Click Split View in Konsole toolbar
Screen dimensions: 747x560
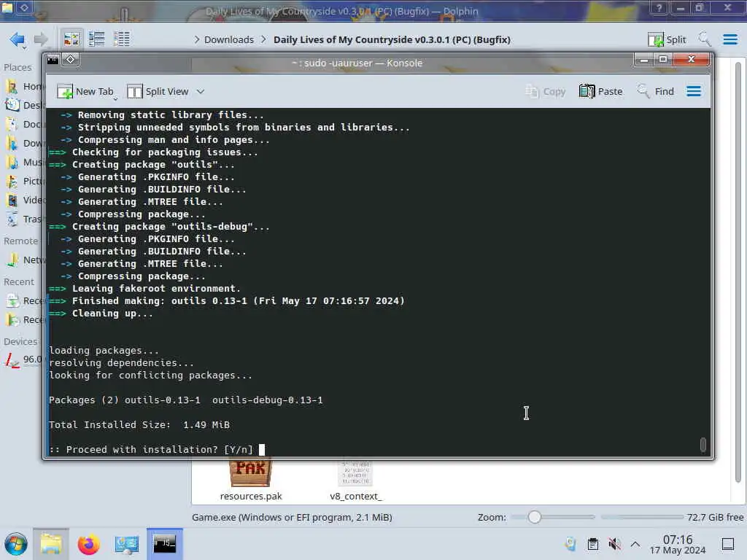(158, 91)
